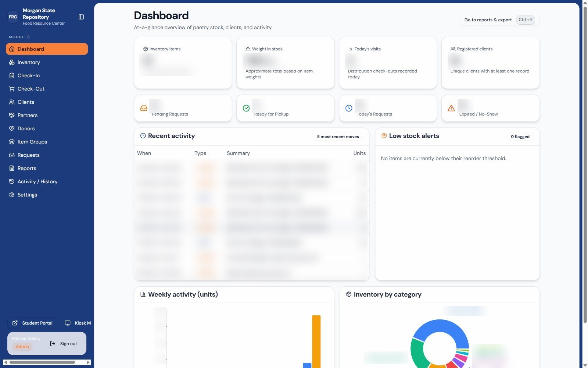The height and width of the screenshot is (368, 588).
Task: Click the orange bar in weekly chart
Action: tap(316, 342)
